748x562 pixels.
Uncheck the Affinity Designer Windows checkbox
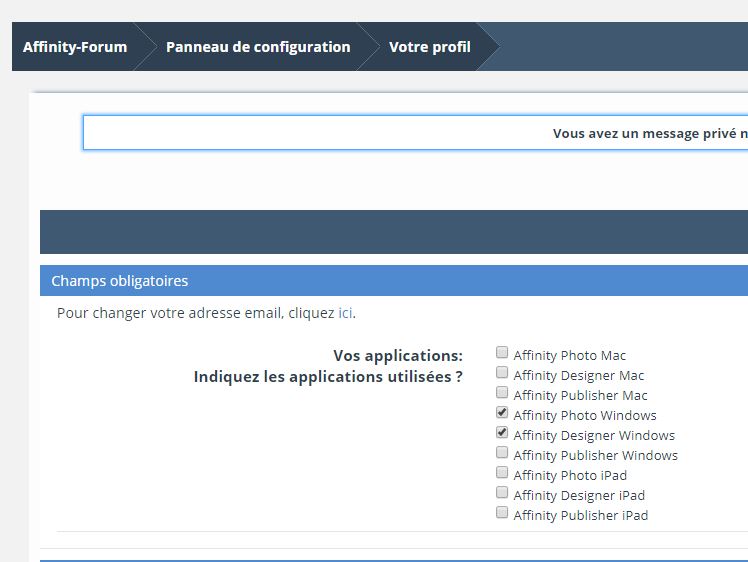[502, 432]
